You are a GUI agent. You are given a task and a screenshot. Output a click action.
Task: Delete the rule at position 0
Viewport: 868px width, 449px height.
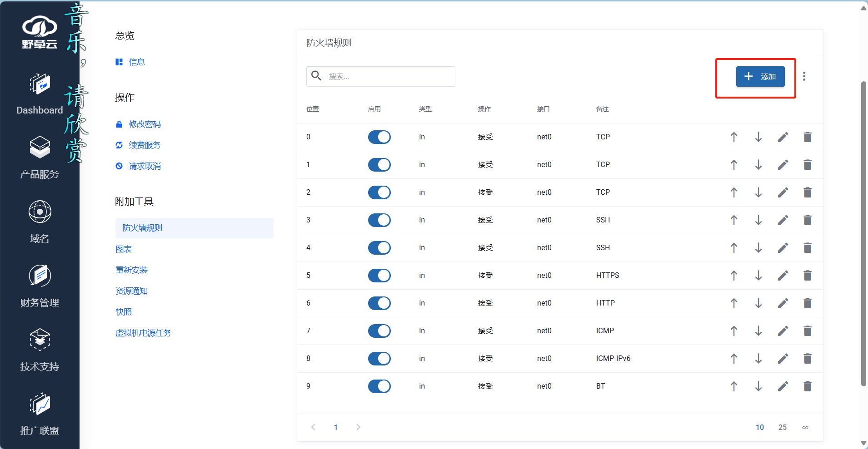[808, 137]
